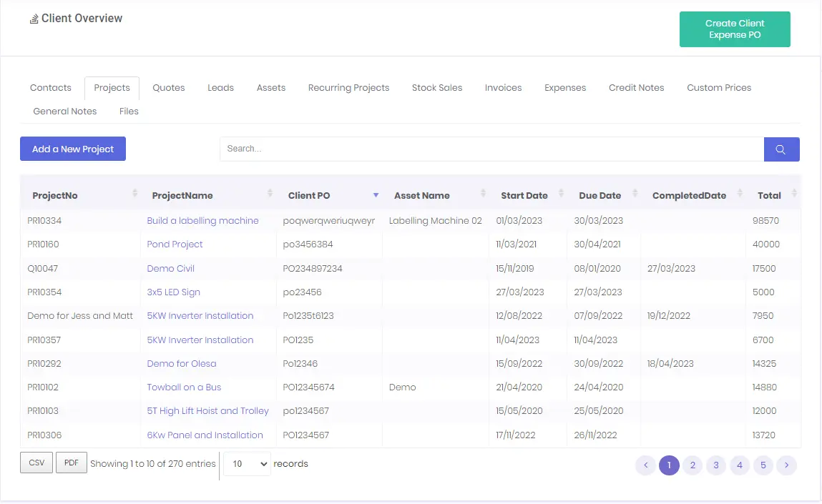822x504 pixels.
Task: Sort by Client PO column arrow
Action: (x=376, y=195)
